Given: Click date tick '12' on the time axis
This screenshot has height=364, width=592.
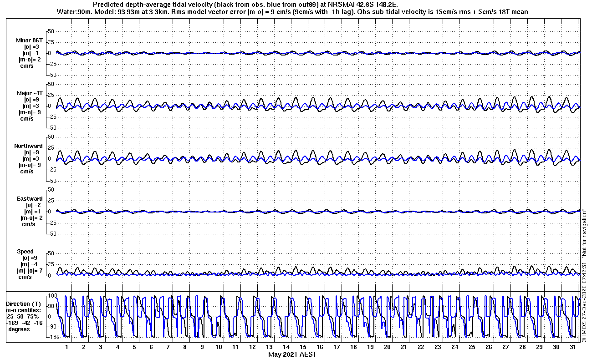Looking at the screenshot, I should click(x=252, y=347).
